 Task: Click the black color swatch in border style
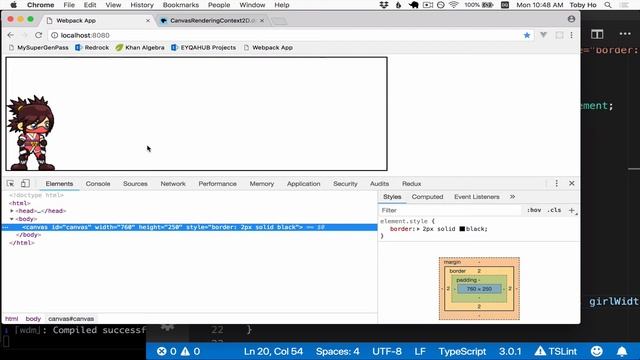(x=462, y=229)
